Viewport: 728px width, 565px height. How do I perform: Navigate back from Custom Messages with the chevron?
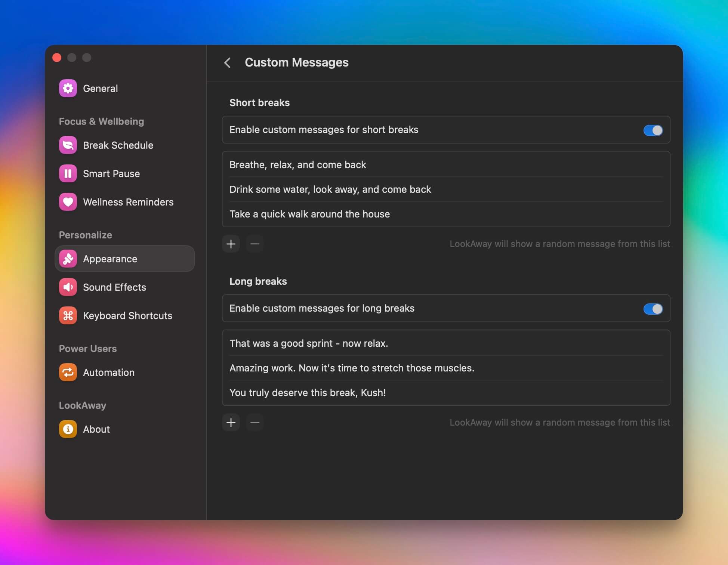click(x=228, y=62)
